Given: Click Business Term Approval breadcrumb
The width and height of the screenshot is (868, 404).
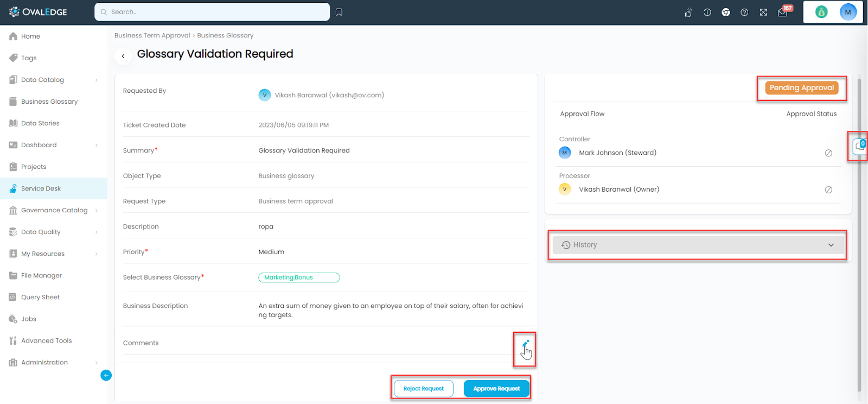Looking at the screenshot, I should (152, 35).
